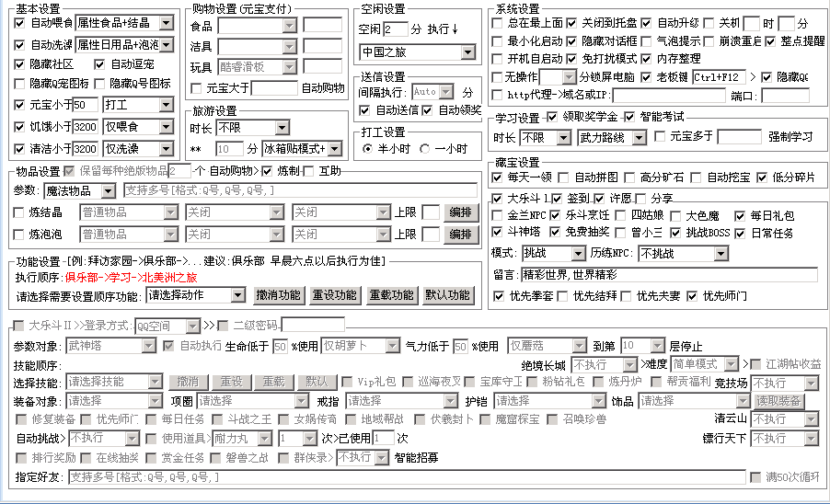830x504 pixels.
Task: Click the 重载功能 button
Action: pos(391,295)
